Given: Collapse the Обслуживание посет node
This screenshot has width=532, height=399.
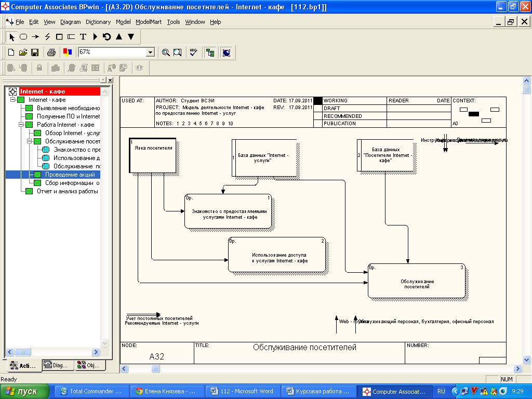Looking at the screenshot, I should click(x=30, y=141).
